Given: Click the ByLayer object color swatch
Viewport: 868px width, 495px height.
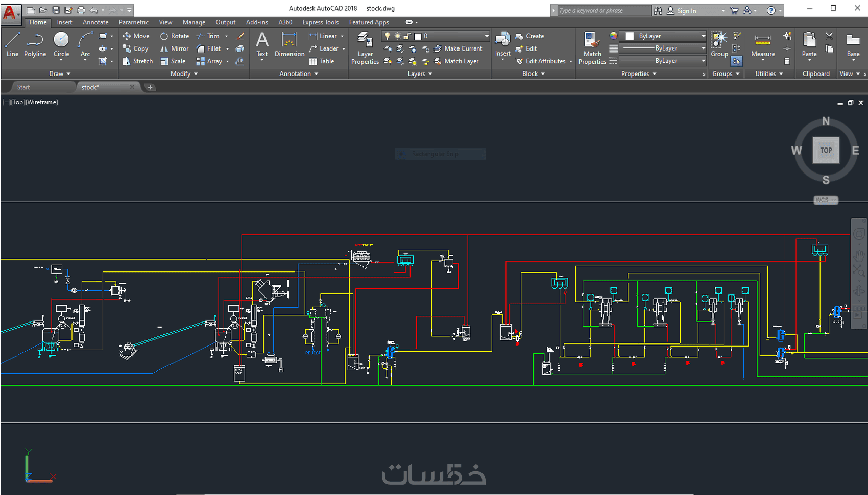Looking at the screenshot, I should tap(630, 36).
